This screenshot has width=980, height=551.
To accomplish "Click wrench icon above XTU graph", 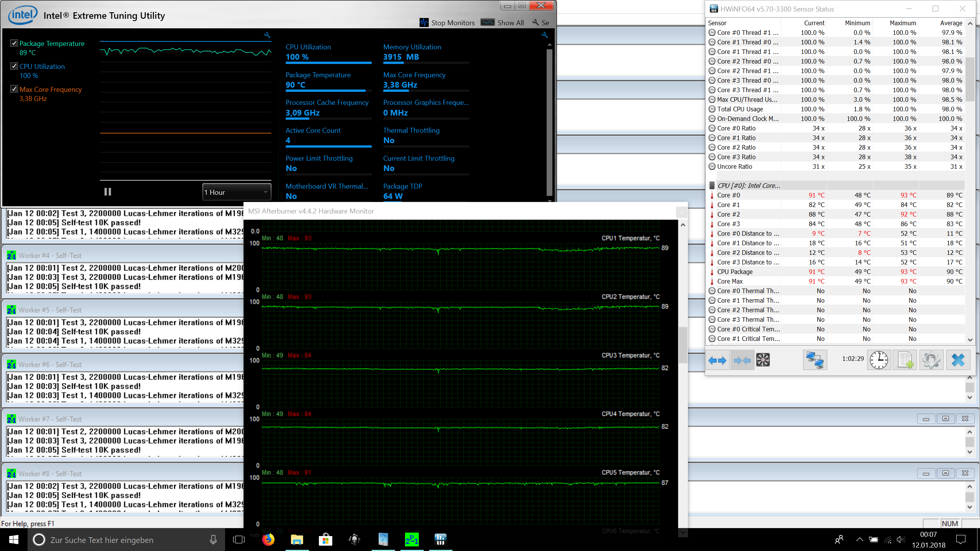I will 267,35.
